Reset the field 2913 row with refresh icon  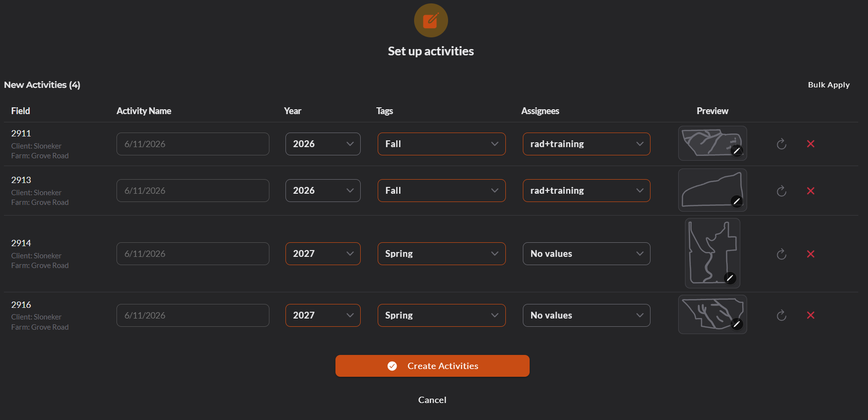(782, 191)
